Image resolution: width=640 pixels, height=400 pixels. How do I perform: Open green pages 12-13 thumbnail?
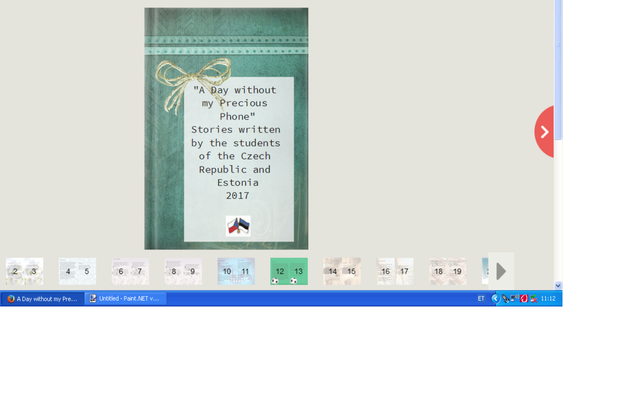tap(289, 271)
